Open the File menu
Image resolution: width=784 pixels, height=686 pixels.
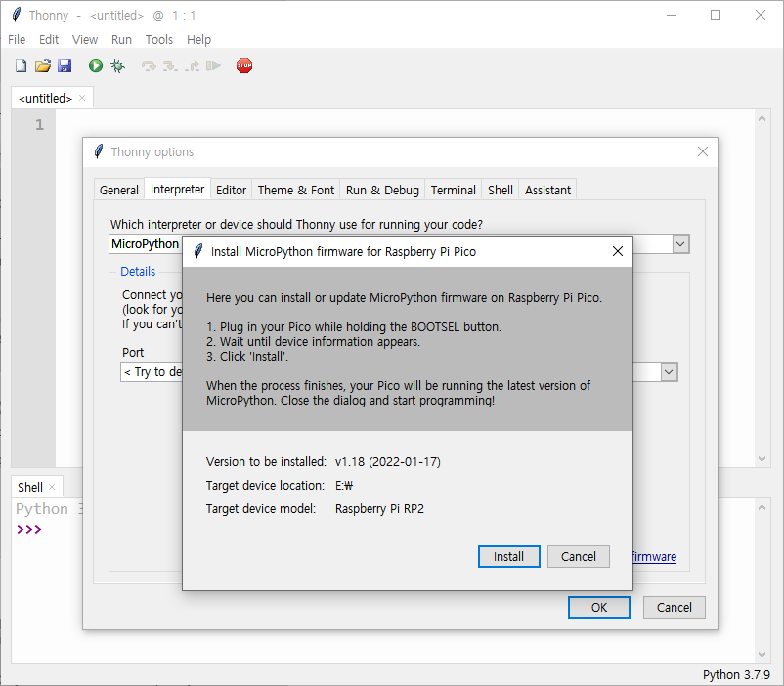(x=17, y=39)
